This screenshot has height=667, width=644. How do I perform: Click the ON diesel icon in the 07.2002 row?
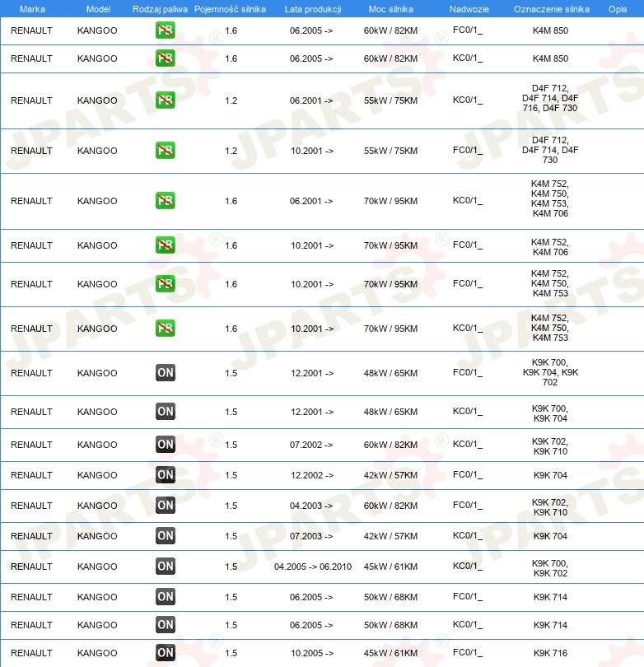[x=165, y=445]
